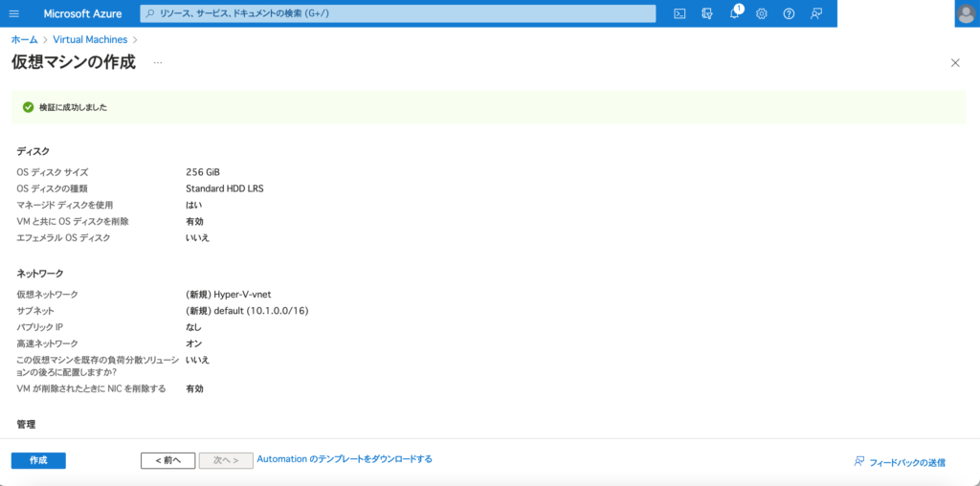Close the Create virtual machine blade

tap(955, 62)
